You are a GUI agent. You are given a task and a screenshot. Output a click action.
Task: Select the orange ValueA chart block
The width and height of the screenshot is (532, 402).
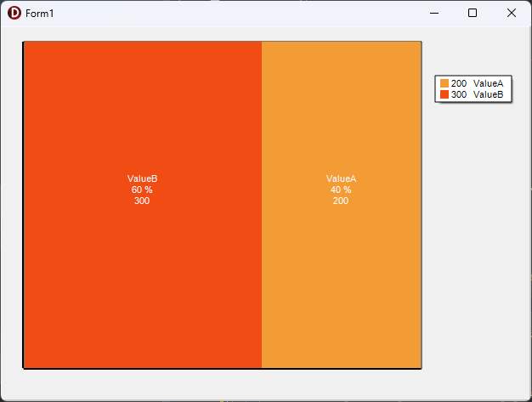click(x=342, y=205)
